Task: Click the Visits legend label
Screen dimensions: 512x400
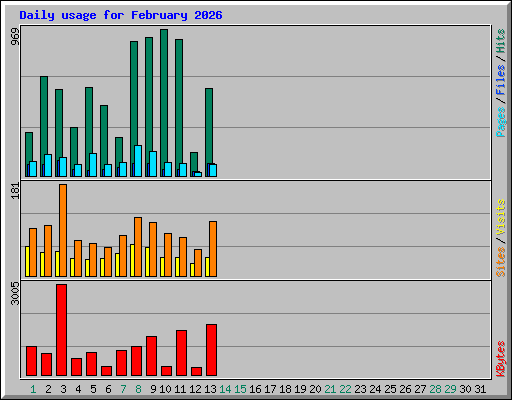Action: tap(501, 218)
